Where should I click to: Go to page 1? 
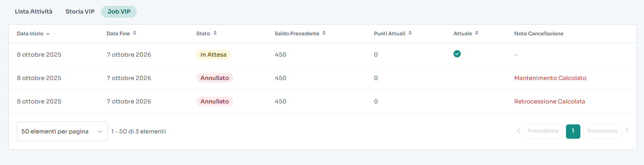click(573, 131)
